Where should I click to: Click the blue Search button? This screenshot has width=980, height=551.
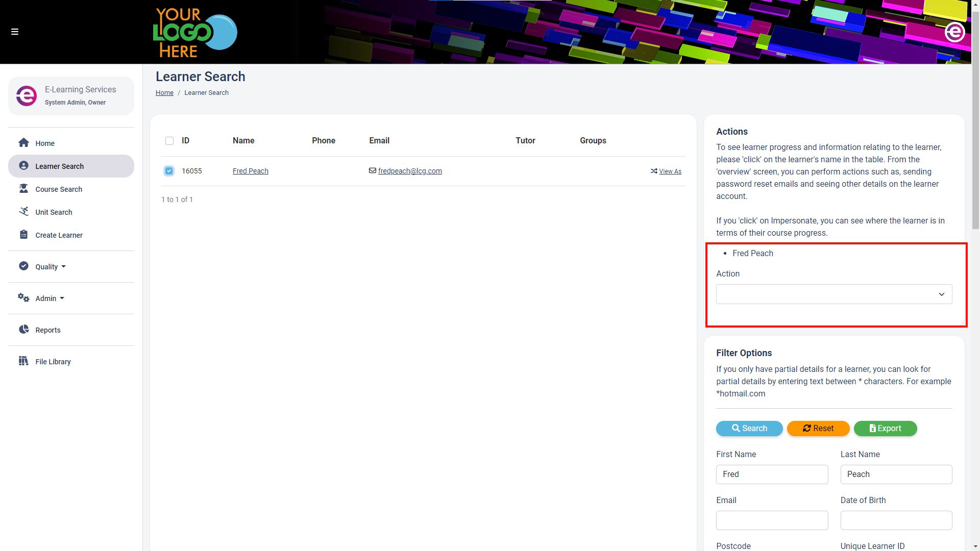(x=749, y=429)
